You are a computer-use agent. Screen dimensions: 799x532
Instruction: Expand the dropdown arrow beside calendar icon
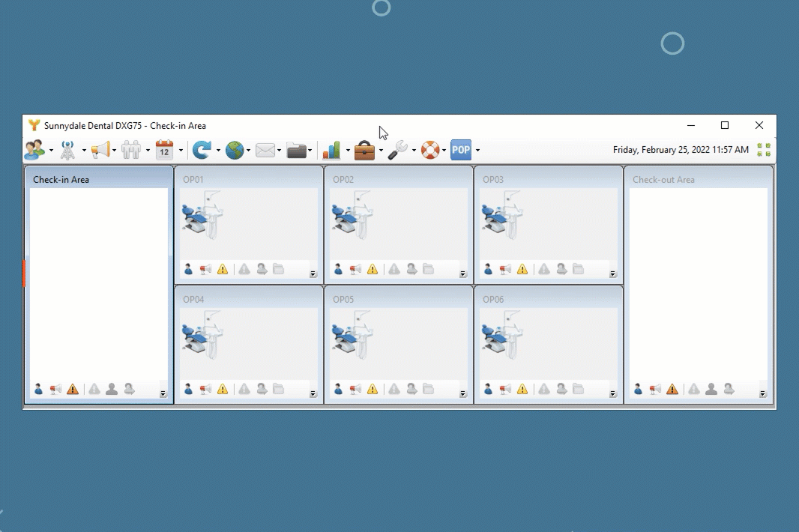click(x=181, y=151)
